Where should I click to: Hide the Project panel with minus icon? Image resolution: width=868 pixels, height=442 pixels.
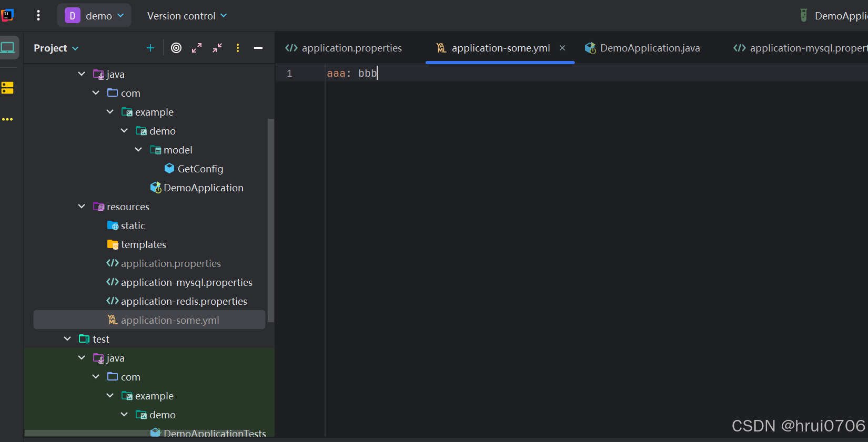click(x=258, y=48)
